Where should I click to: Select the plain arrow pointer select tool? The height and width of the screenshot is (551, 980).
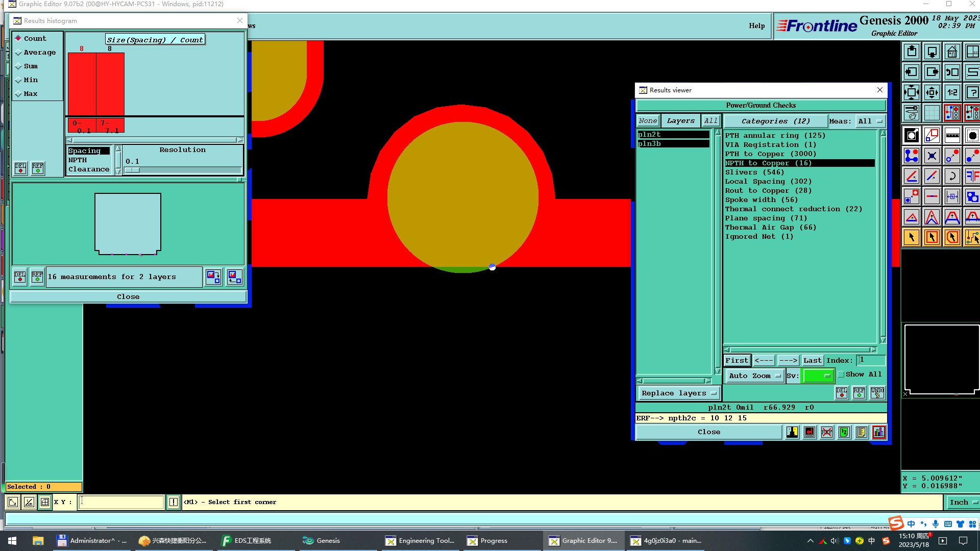pyautogui.click(x=912, y=237)
